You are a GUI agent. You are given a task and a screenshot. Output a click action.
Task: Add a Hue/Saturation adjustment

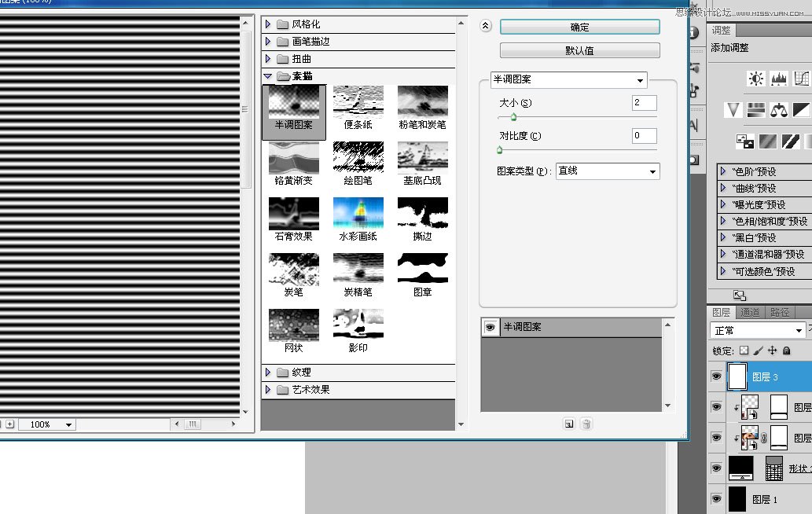pyautogui.click(x=756, y=110)
